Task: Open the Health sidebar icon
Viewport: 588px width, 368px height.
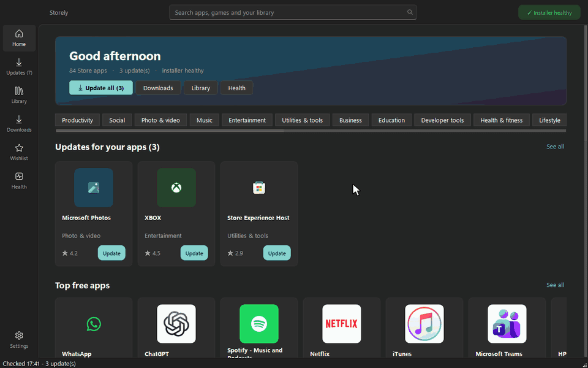Action: (x=19, y=177)
